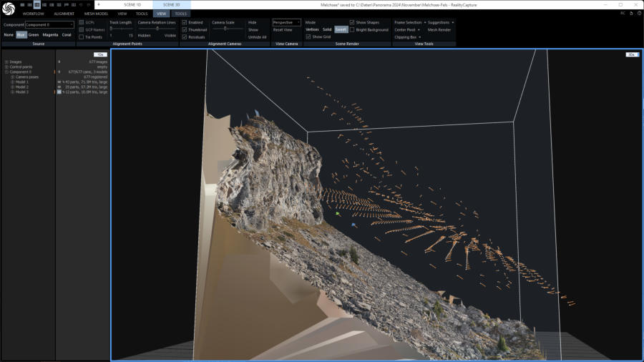Click the selected icon beside Model 3
The height and width of the screenshot is (362, 644).
coord(59,92)
